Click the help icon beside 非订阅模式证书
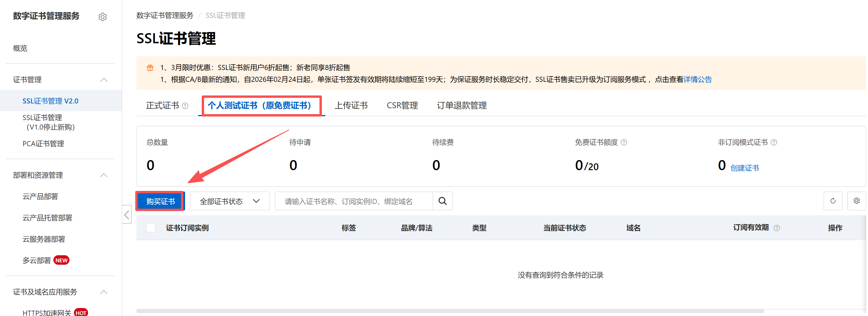Image resolution: width=868 pixels, height=316 pixels. (774, 143)
